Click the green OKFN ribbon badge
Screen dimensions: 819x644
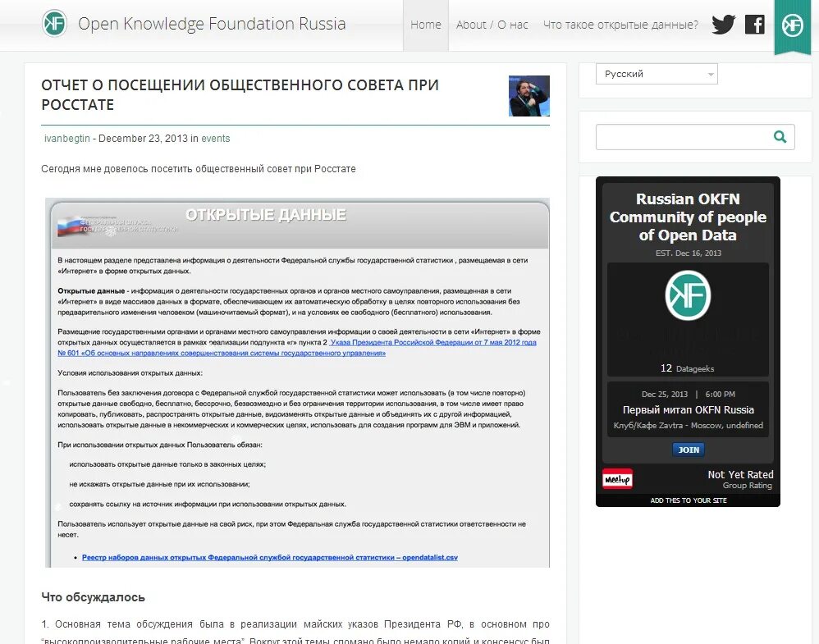pyautogui.click(x=793, y=25)
